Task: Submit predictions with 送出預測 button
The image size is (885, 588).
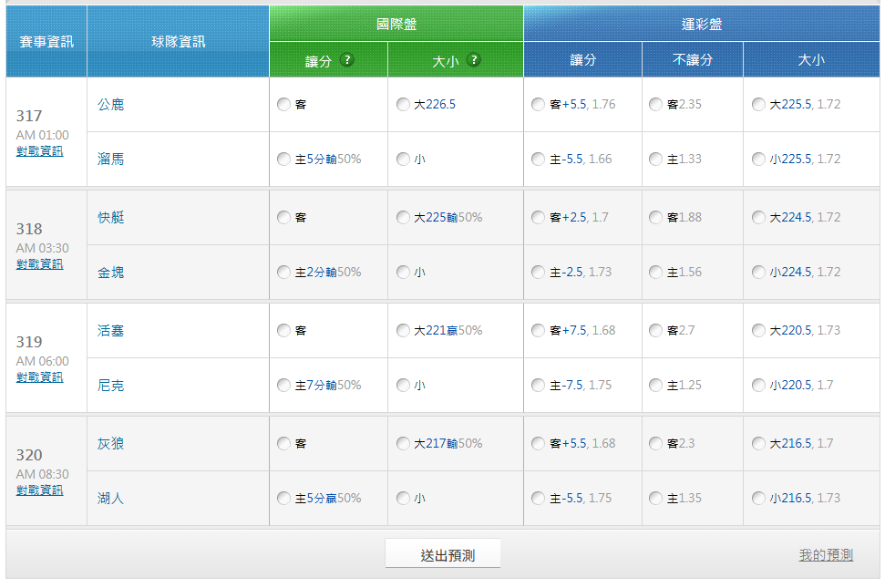Action: 443,553
